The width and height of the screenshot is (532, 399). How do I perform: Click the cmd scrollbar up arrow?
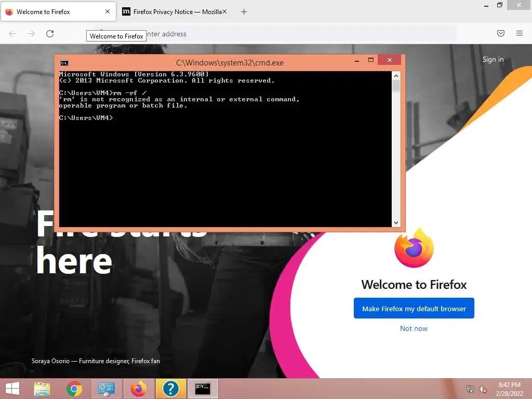click(x=395, y=76)
